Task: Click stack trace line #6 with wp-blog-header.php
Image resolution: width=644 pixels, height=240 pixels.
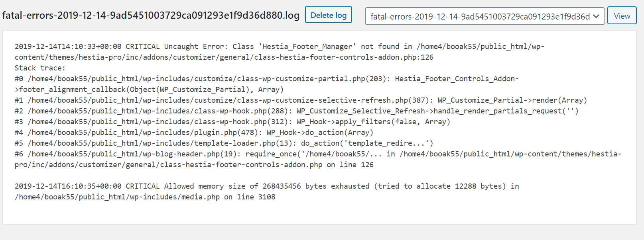Action: click(318, 159)
